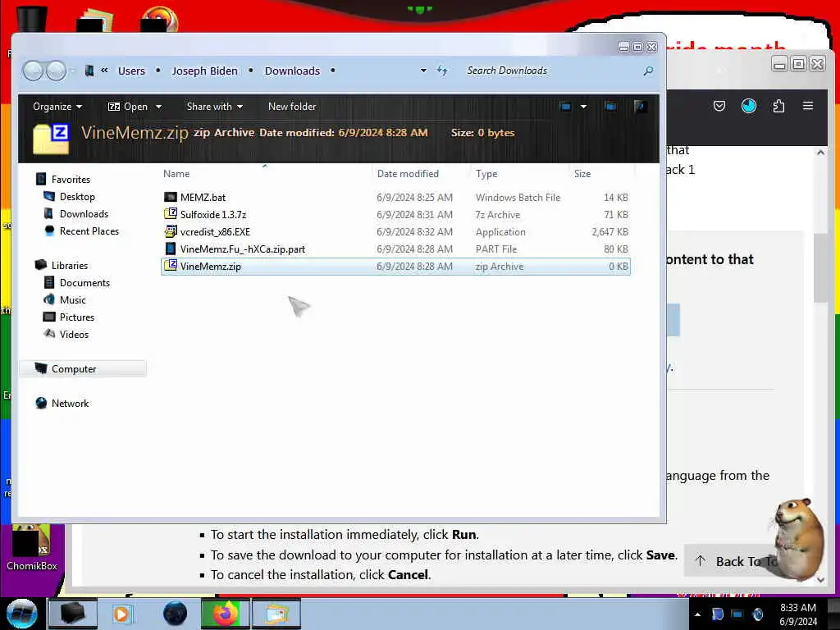Click the volume speaker tray icon
Viewport: 840px width, 630px height.
(757, 614)
